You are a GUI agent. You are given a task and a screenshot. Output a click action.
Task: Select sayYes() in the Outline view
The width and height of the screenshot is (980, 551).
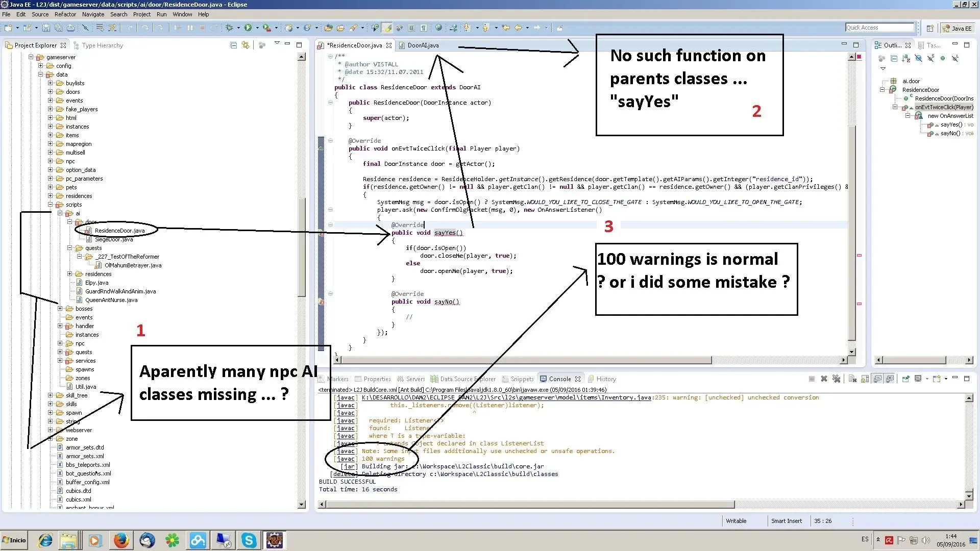click(951, 124)
